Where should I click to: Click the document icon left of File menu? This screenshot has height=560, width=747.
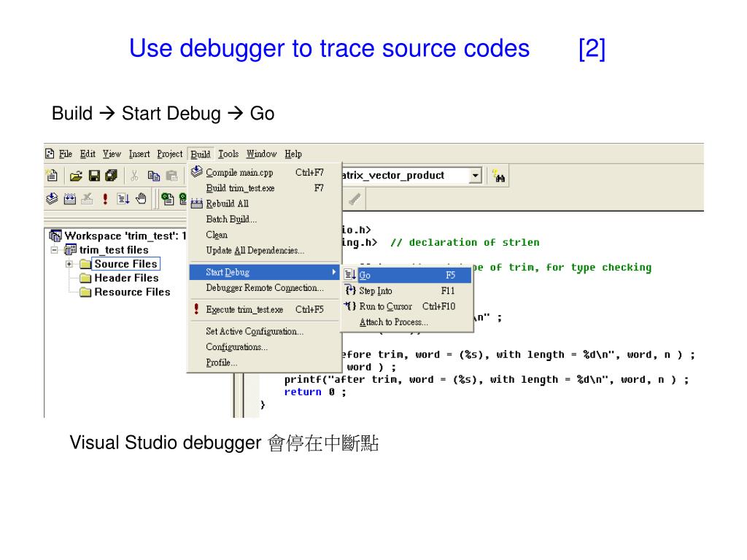click(x=50, y=153)
